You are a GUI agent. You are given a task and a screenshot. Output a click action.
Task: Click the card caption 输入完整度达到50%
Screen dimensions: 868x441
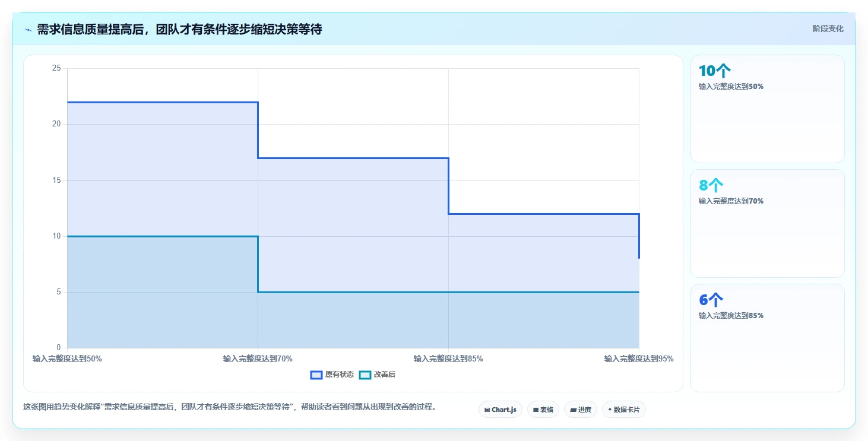(x=731, y=87)
